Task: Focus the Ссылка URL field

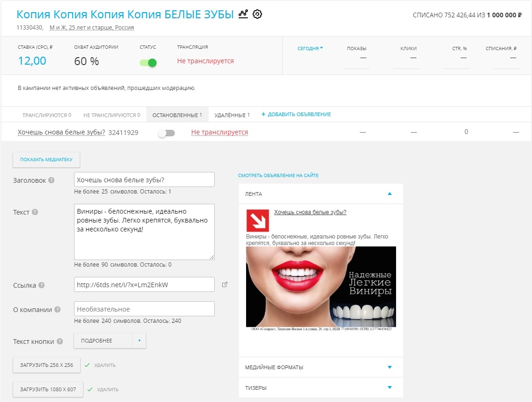Action: click(144, 284)
